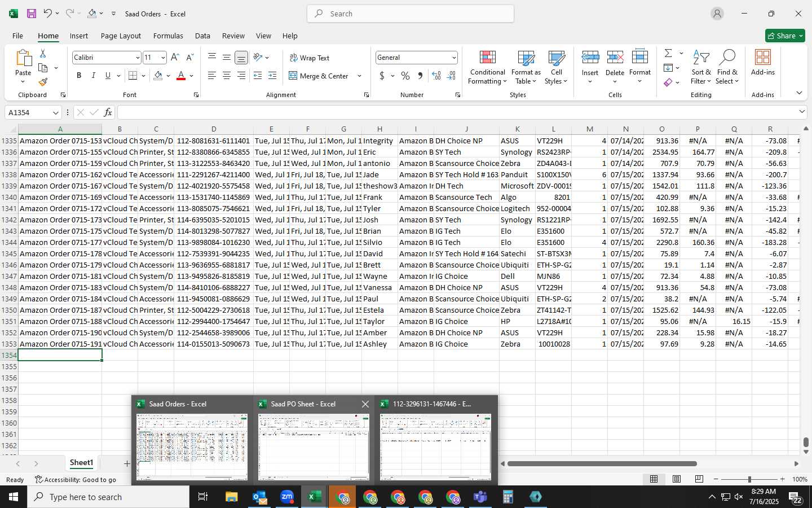Open Cell Styles gallery
This screenshot has width=812, height=508.
point(557,68)
